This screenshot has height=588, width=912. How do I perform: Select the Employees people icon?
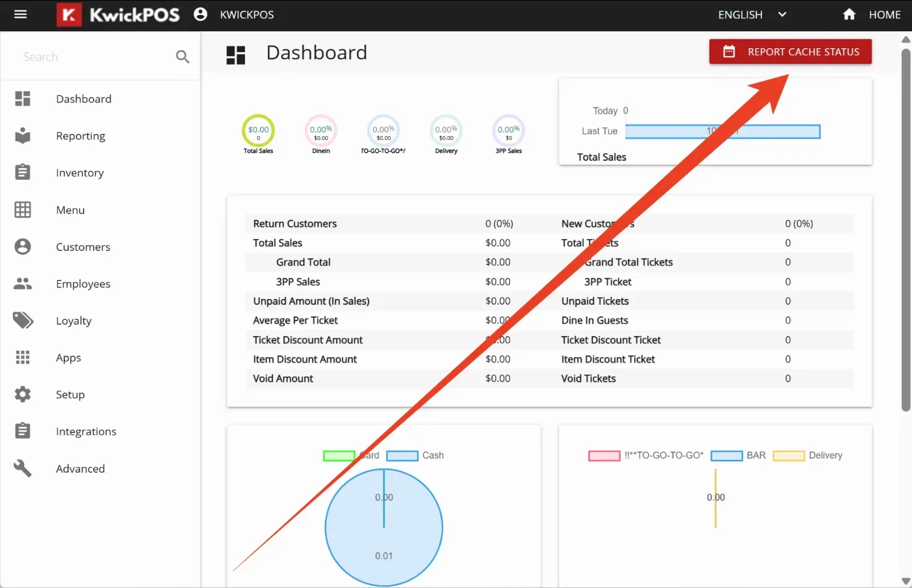coord(23,283)
